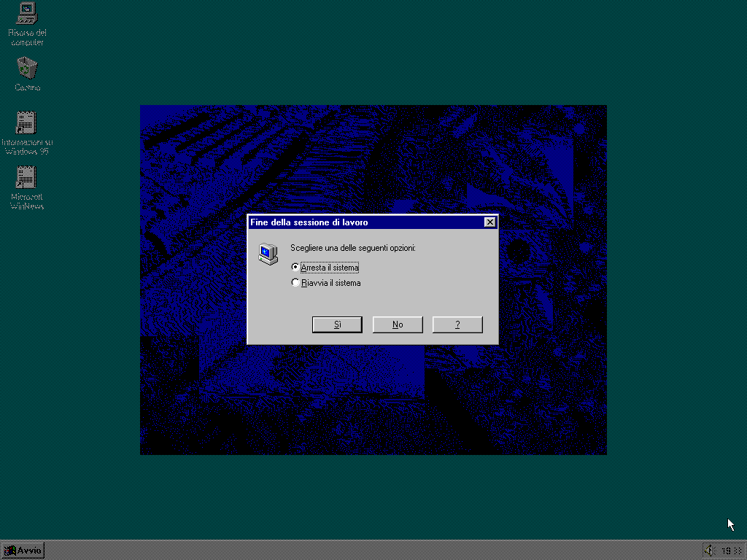Cancel with the No button
This screenshot has height=560, width=747.
pos(398,324)
